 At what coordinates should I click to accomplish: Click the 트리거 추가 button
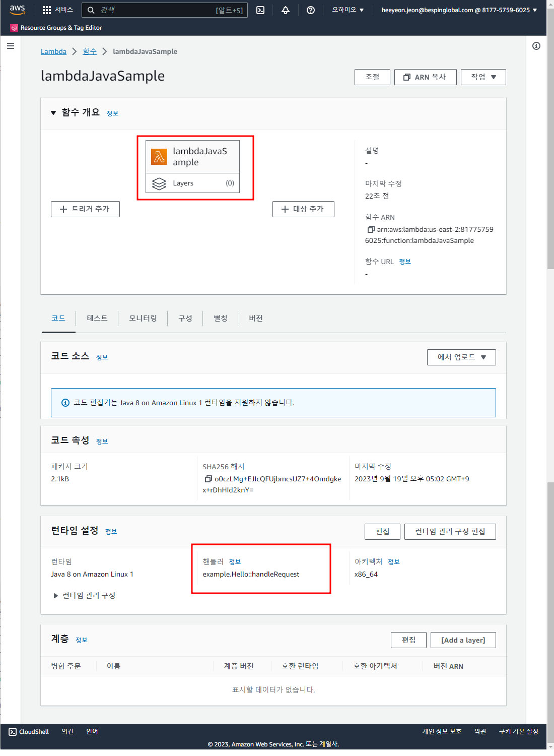85,209
